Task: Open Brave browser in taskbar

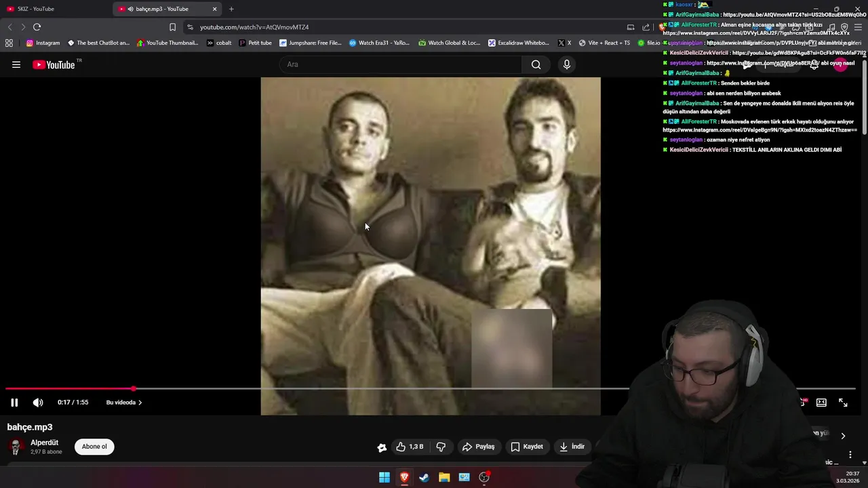Action: click(404, 477)
